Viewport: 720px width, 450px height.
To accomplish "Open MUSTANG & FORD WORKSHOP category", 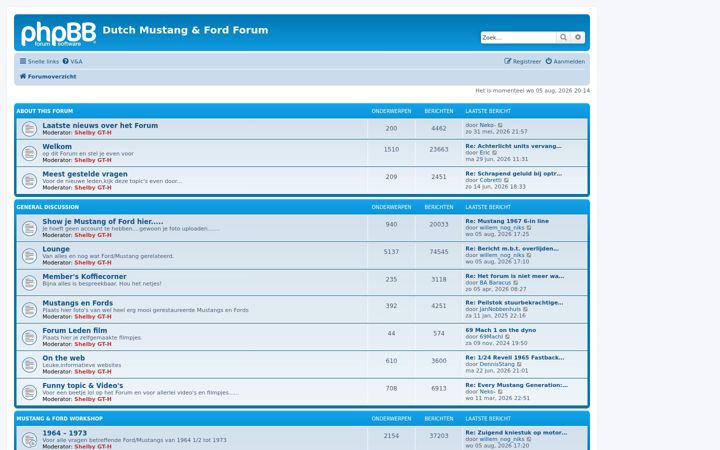I will [x=59, y=419].
